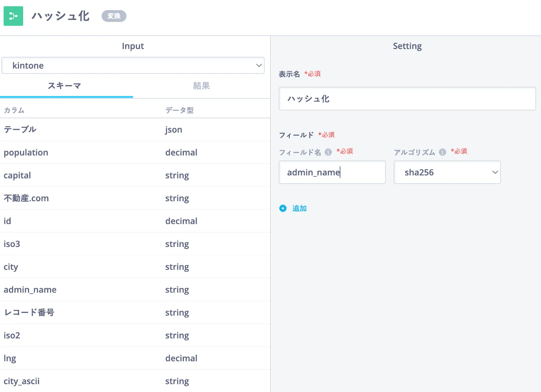The width and height of the screenshot is (541, 392).
Task: Click the カラム column header
Action: (14, 110)
